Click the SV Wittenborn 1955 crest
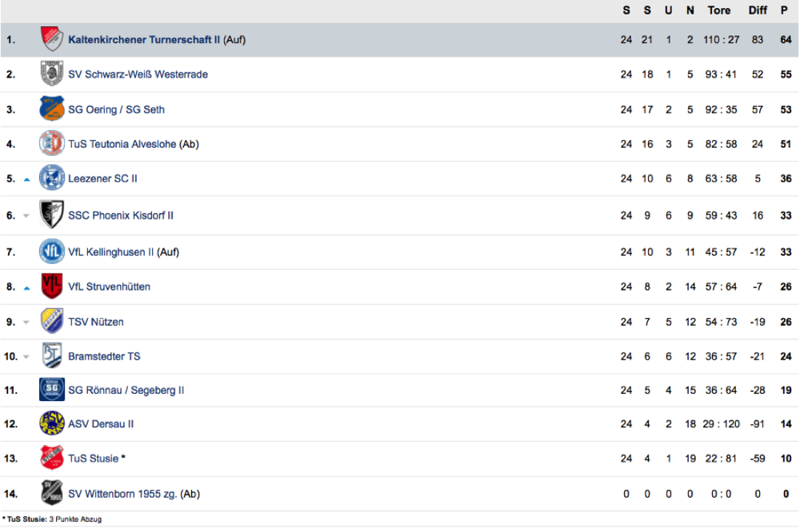Image resolution: width=800 pixels, height=532 pixels. pos(52,493)
